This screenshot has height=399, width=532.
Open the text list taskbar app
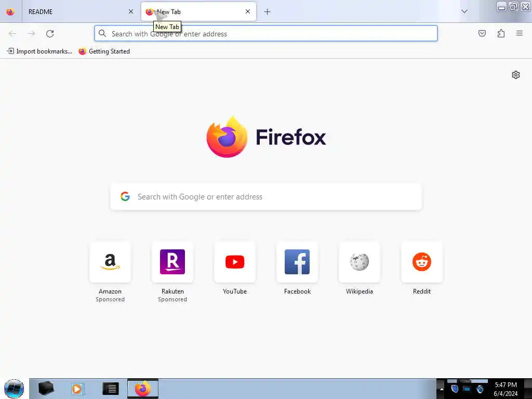(x=111, y=389)
